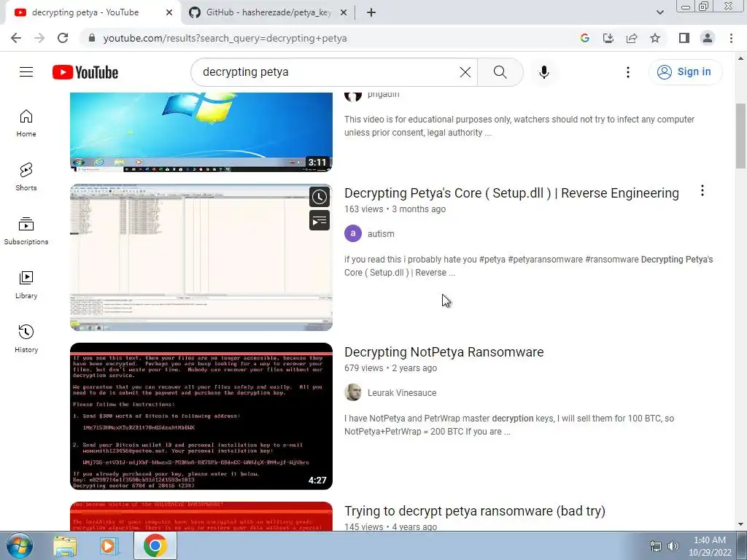Click Leurak Vinesauce channel avatar
This screenshot has height=560, width=747.
[353, 393]
